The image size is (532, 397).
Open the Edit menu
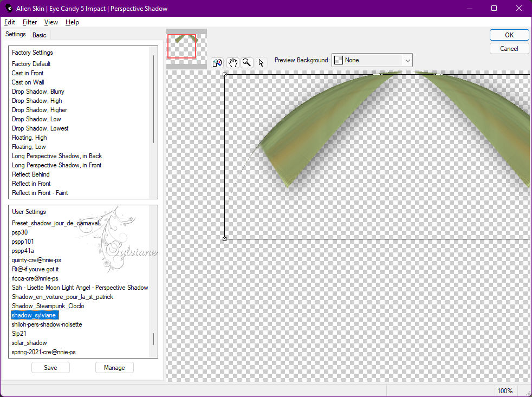(x=10, y=22)
